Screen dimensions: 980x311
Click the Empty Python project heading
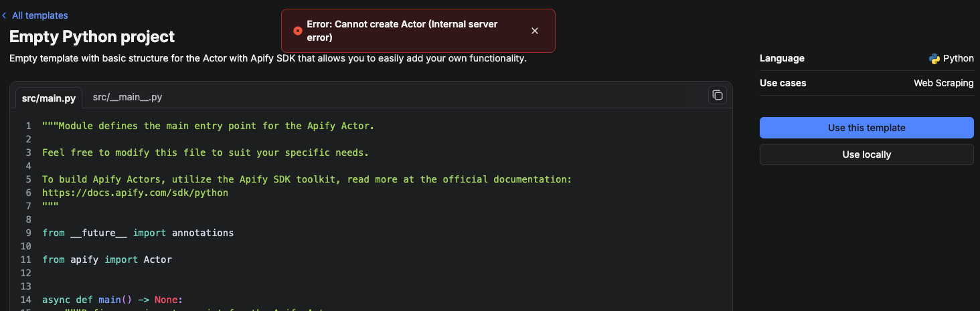(92, 36)
